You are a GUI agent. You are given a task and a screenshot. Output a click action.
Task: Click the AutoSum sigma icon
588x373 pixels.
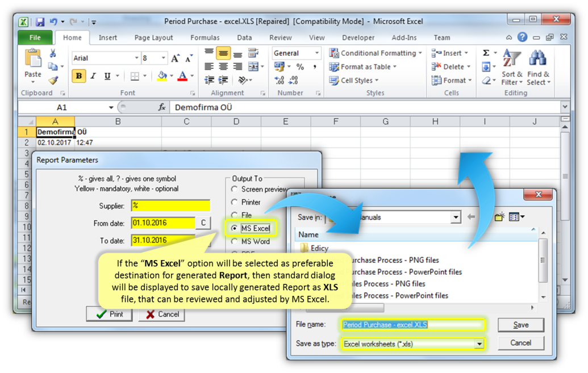click(x=486, y=53)
